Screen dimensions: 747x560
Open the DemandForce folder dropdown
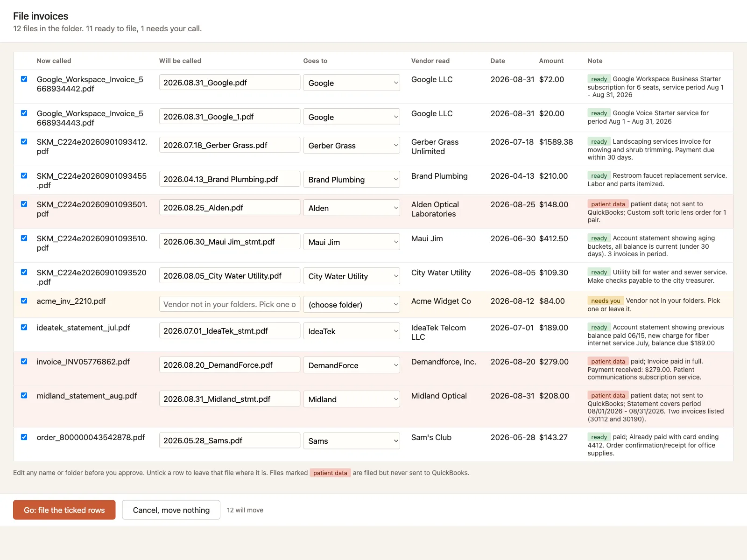(x=352, y=365)
